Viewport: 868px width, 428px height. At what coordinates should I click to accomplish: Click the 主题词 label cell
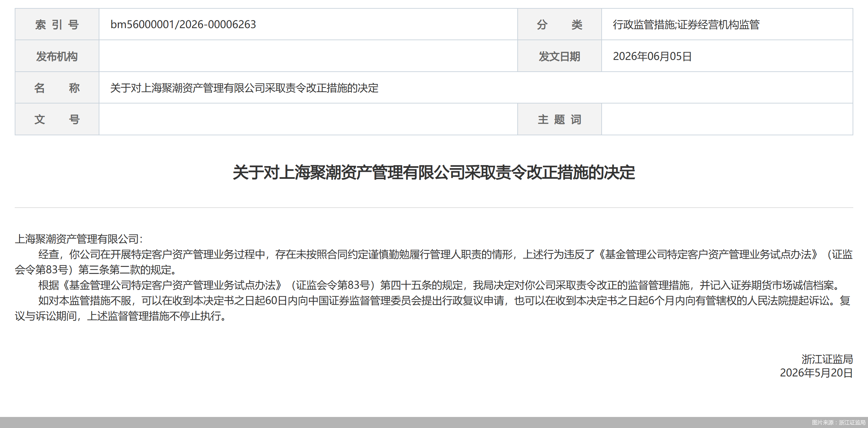559,119
